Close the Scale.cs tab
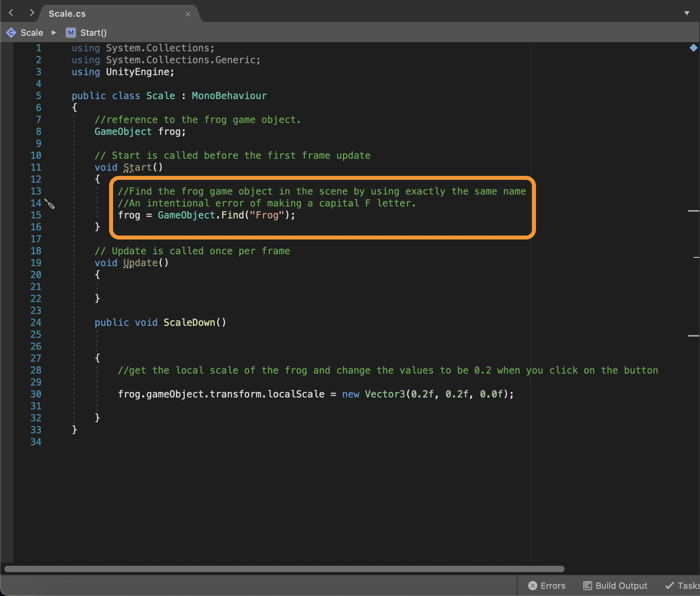Image resolution: width=700 pixels, height=596 pixels. (188, 14)
